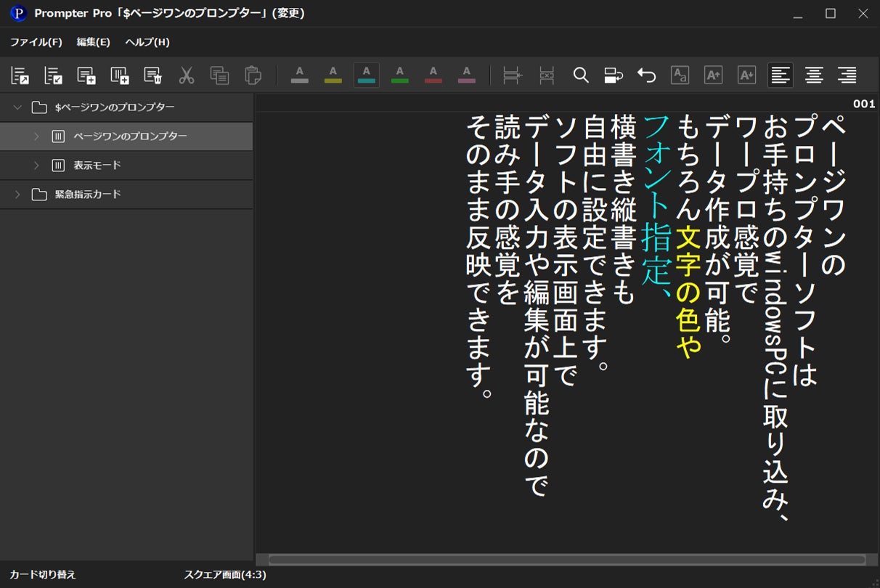Click the add vertical card icon

pos(120,75)
